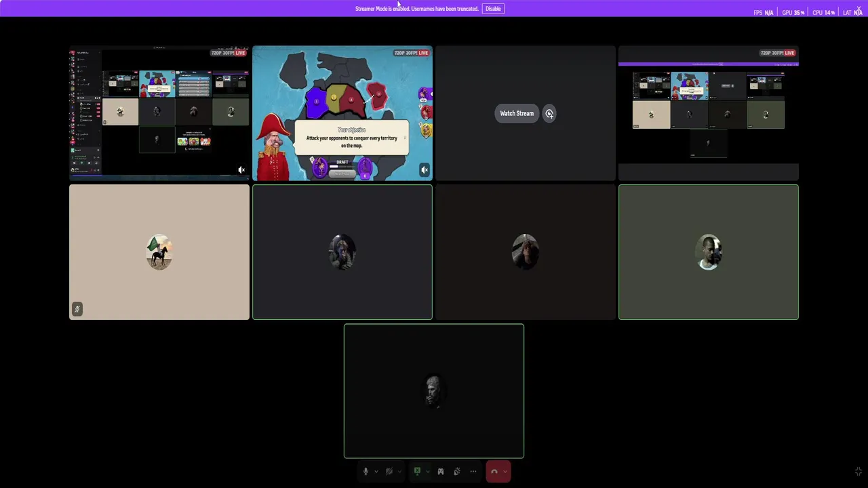Viewport: 868px width, 488px height.
Task: Expand camera options chevron
Action: (399, 472)
